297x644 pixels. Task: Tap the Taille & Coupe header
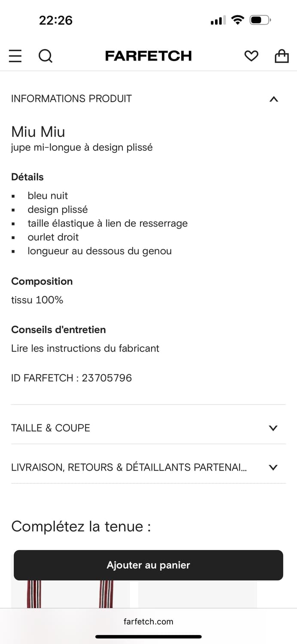51,428
